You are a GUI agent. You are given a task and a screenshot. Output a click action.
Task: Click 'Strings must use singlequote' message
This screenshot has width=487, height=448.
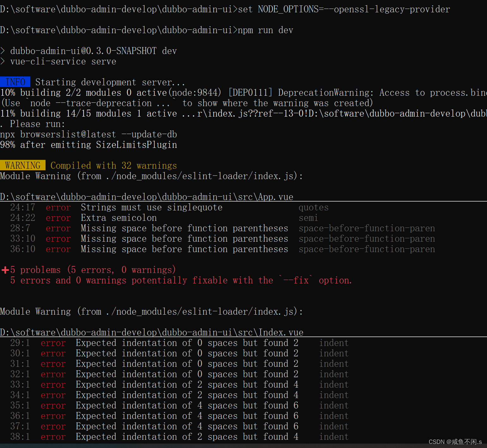click(152, 207)
